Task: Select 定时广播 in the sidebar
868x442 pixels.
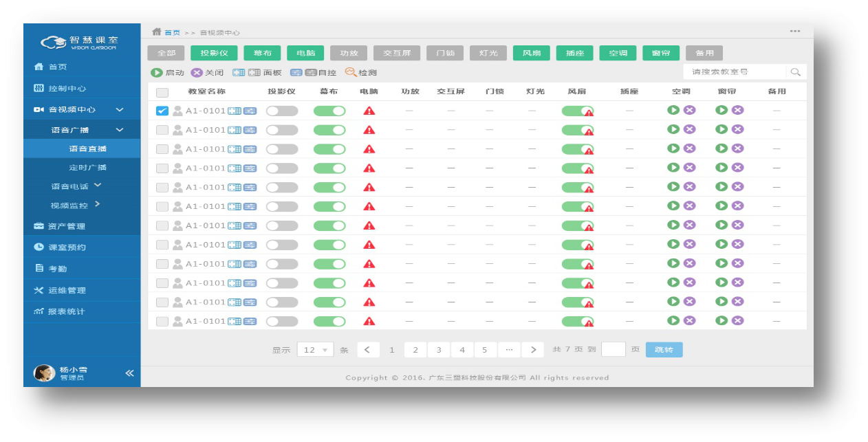Action: click(x=87, y=167)
